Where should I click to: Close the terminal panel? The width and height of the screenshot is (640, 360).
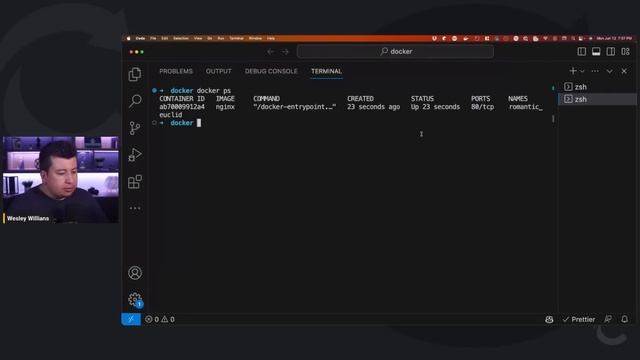coord(624,71)
